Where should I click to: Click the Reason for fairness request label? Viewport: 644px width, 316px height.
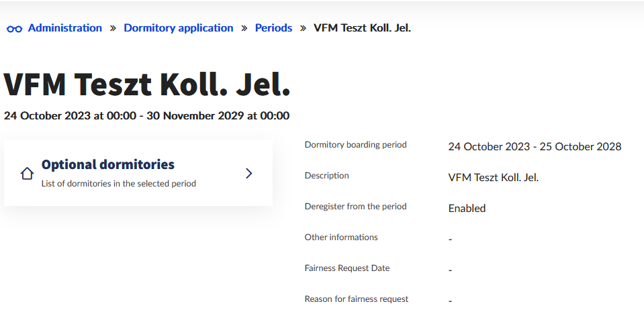point(357,299)
